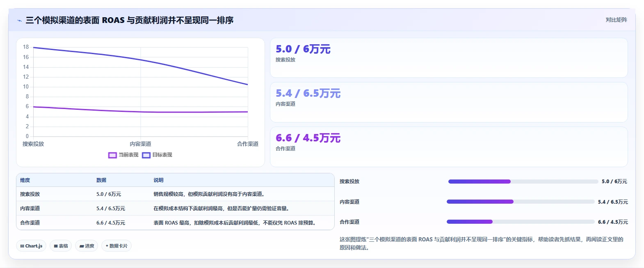
Task: Click the 维度 column header
Action: point(25,180)
